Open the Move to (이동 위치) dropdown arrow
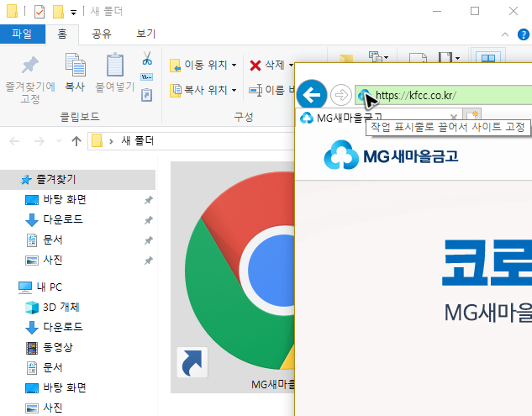This screenshot has width=532, height=416. [234, 65]
